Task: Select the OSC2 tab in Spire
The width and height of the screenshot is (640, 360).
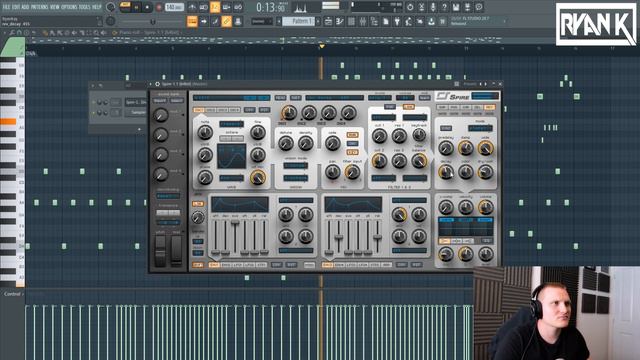Action: pos(211,110)
